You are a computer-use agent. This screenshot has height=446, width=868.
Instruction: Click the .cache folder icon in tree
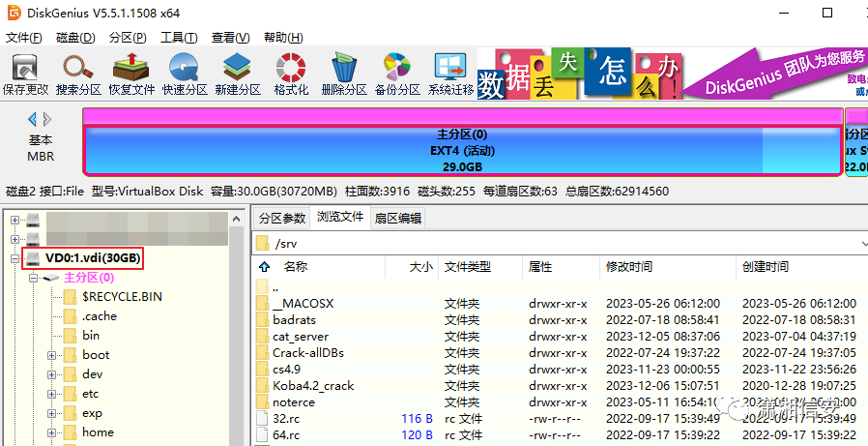pyautogui.click(x=71, y=316)
